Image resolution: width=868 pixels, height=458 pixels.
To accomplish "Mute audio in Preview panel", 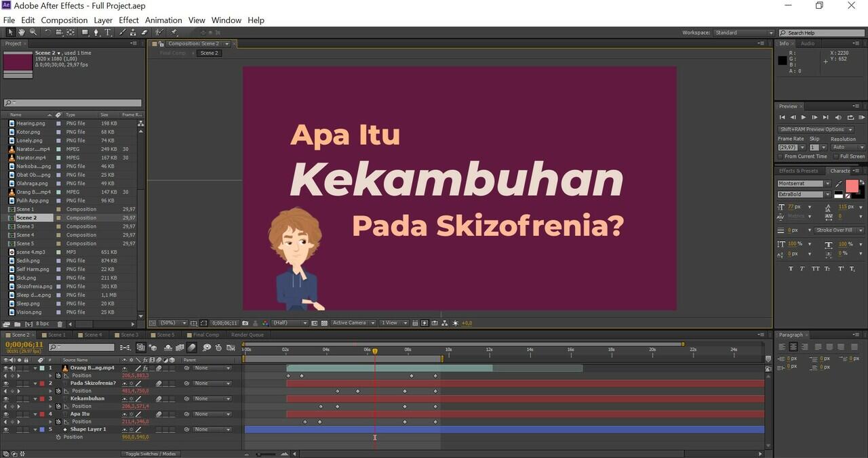I will click(838, 117).
